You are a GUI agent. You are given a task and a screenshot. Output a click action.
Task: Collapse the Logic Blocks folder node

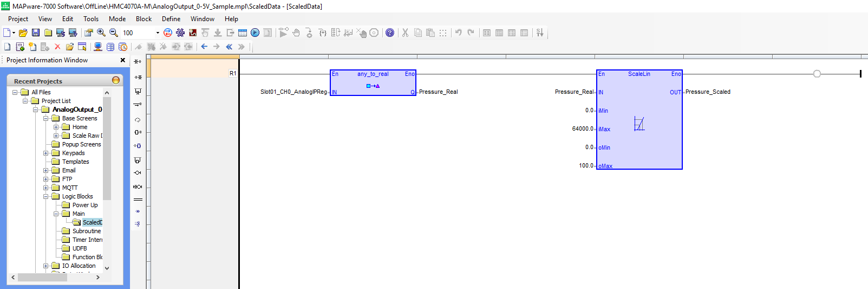46,196
